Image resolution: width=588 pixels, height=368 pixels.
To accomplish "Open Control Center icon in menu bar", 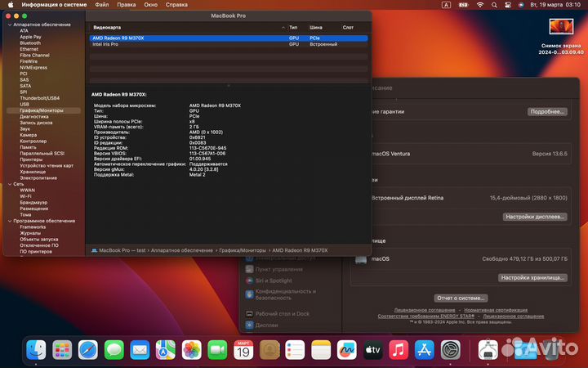I will point(508,5).
